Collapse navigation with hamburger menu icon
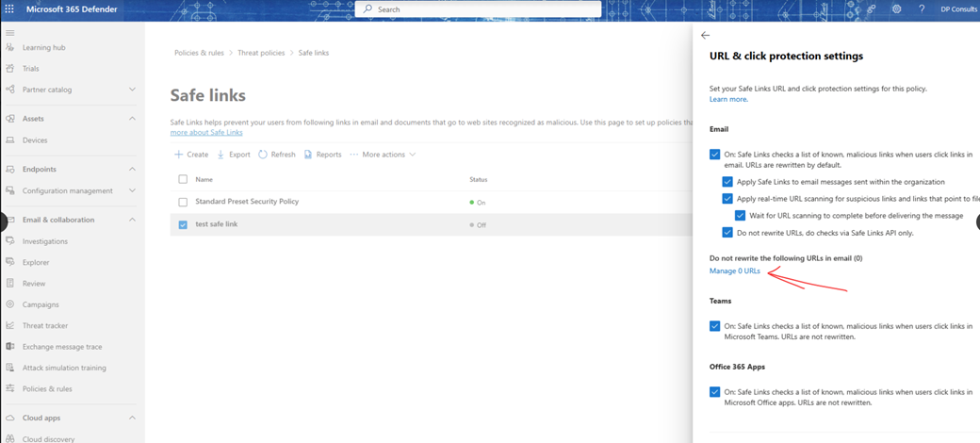 click(x=10, y=32)
